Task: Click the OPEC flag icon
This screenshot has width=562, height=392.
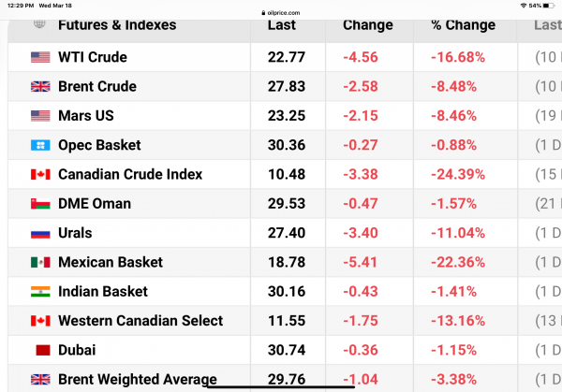Action: [x=40, y=145]
